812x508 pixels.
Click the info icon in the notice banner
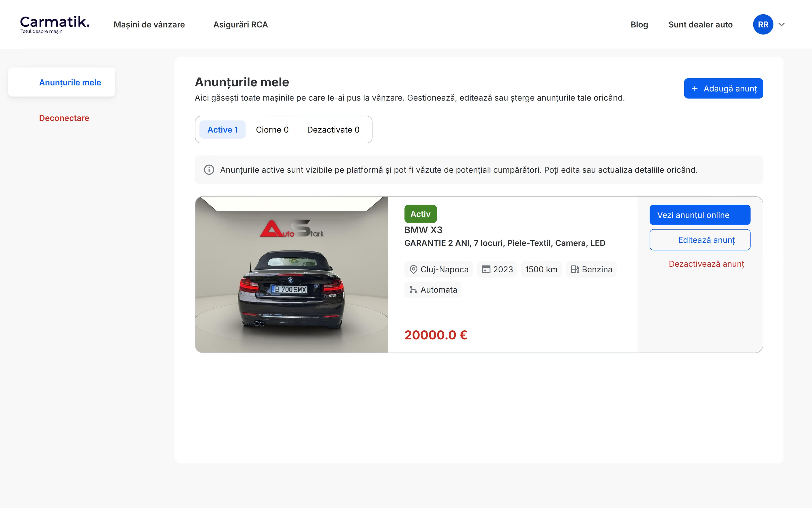click(x=209, y=170)
